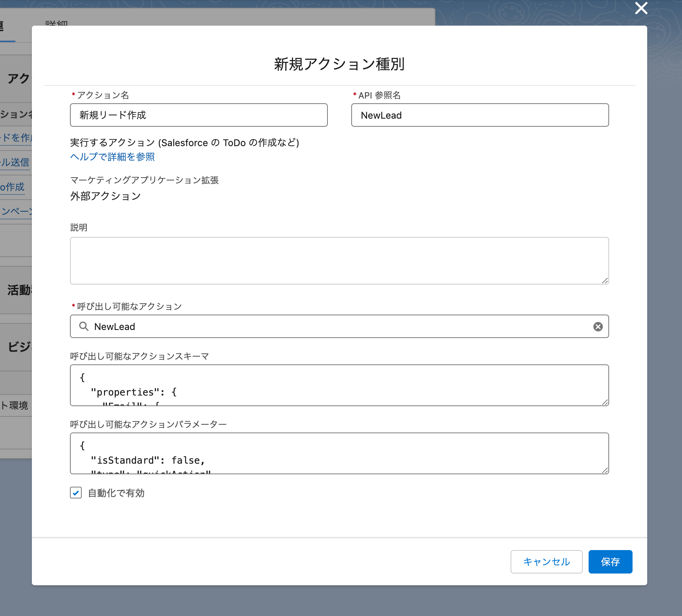Viewport: 682px width, 616px height.
Task: Click the 呼び出し可能なアクションスキーマ text area
Action: point(339,385)
